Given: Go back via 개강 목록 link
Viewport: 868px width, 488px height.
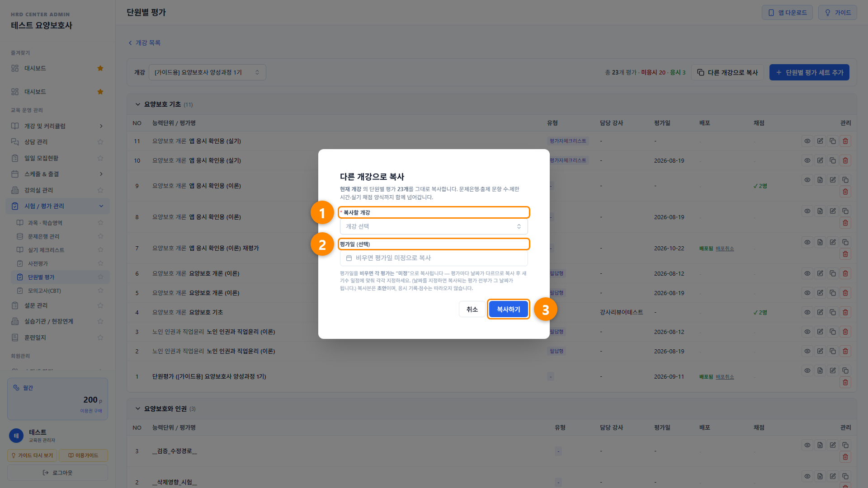Looking at the screenshot, I should [x=145, y=43].
